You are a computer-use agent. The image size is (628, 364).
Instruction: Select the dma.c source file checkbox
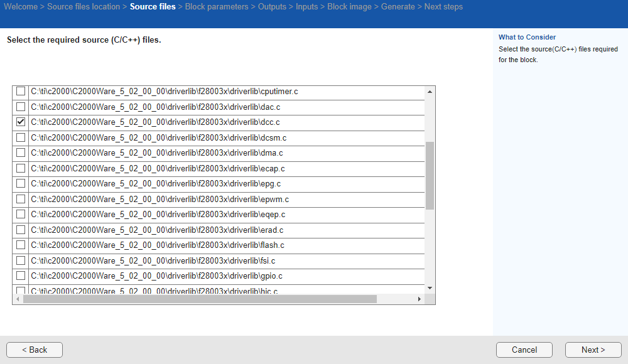pyautogui.click(x=20, y=153)
